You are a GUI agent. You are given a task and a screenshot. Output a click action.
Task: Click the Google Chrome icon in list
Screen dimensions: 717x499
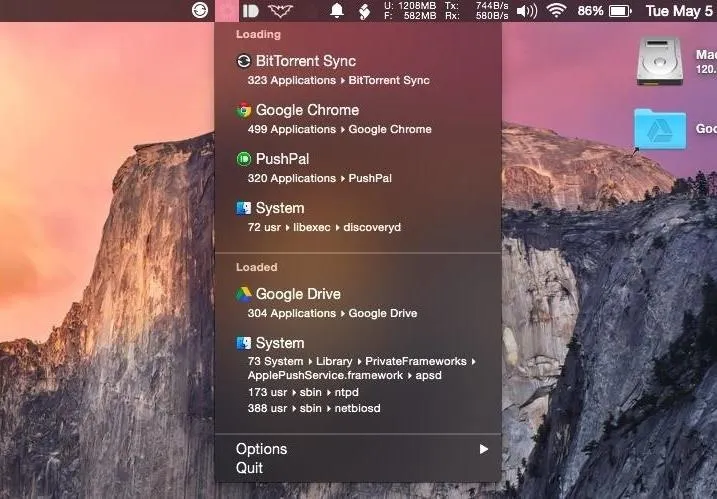click(x=244, y=110)
